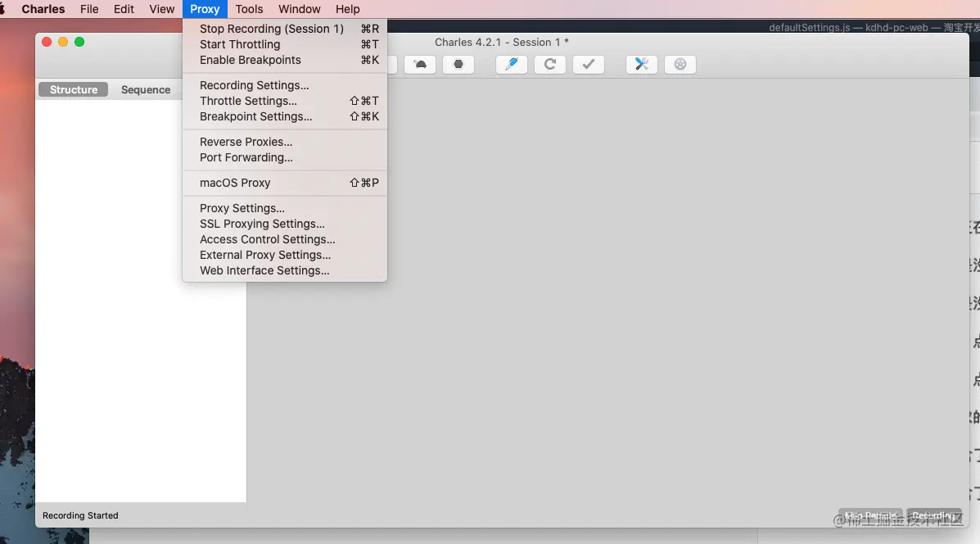
Task: Open the Charles application menu
Action: (x=43, y=9)
